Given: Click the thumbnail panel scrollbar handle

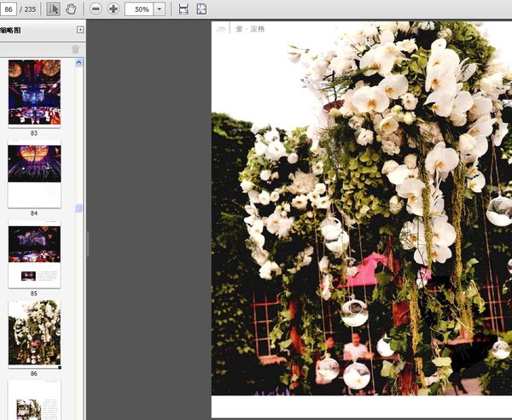Looking at the screenshot, I should [x=79, y=208].
